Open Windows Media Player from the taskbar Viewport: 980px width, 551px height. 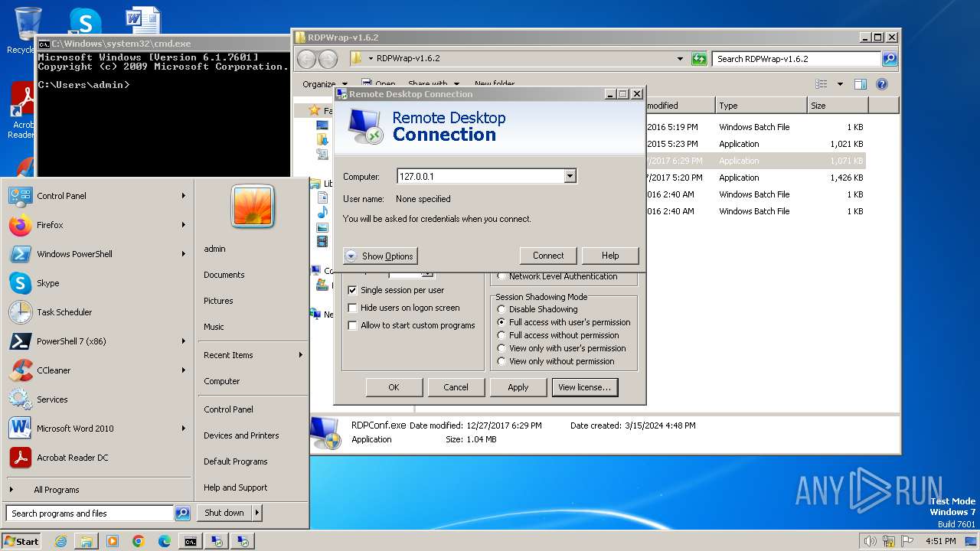click(x=113, y=541)
